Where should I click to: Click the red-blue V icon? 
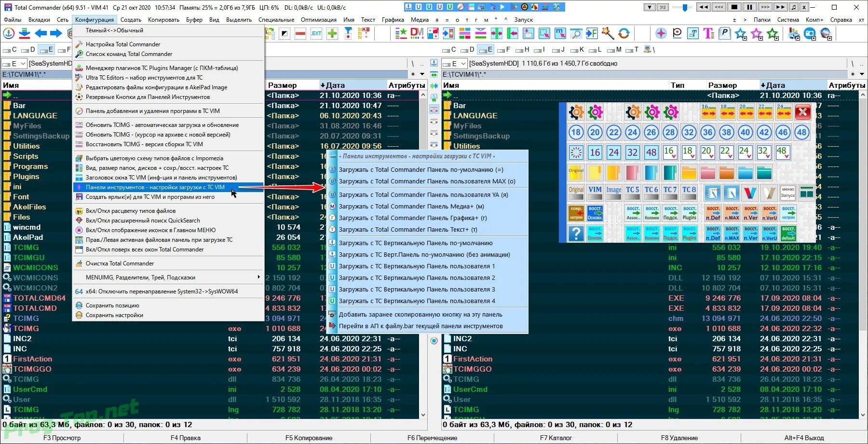(749, 193)
